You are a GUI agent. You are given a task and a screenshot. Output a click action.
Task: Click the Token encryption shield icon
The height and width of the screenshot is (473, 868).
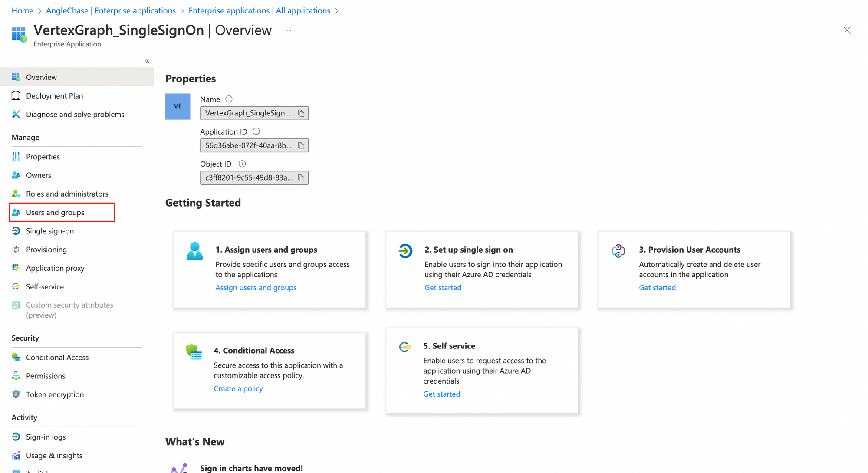click(x=16, y=394)
